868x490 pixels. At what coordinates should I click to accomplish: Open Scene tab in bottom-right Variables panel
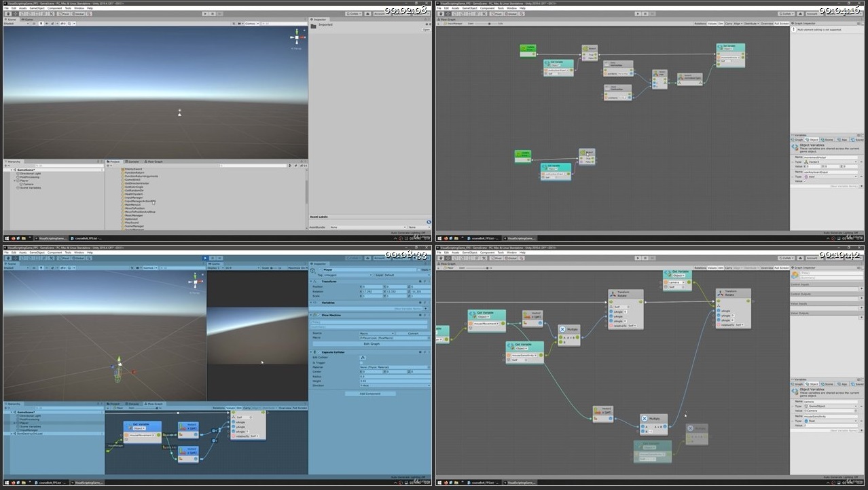tap(828, 384)
